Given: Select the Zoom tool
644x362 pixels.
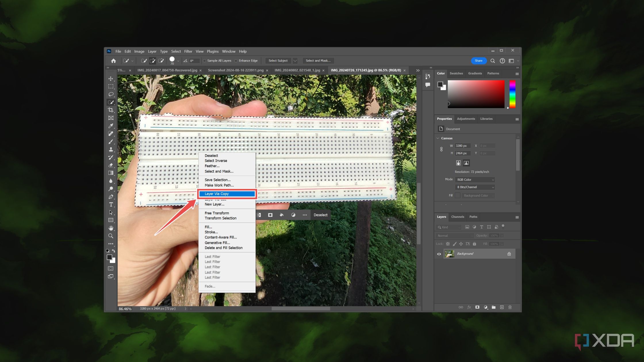Looking at the screenshot, I should click(x=111, y=236).
